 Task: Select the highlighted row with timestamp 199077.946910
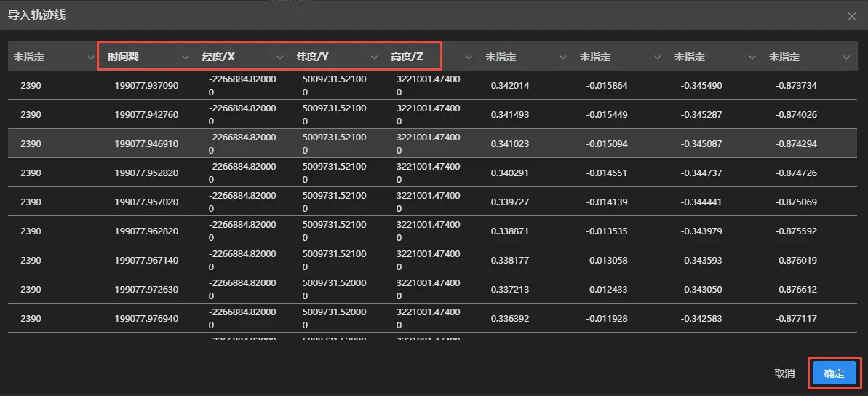[146, 144]
